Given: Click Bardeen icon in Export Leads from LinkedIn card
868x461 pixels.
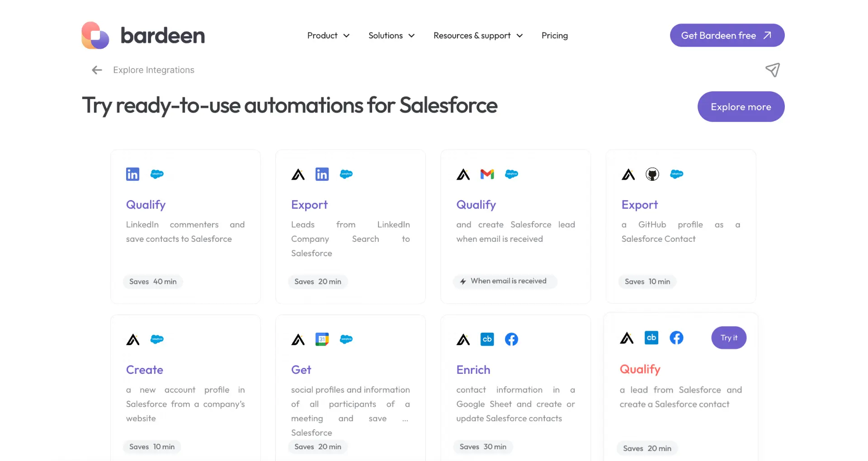Looking at the screenshot, I should pyautogui.click(x=298, y=174).
